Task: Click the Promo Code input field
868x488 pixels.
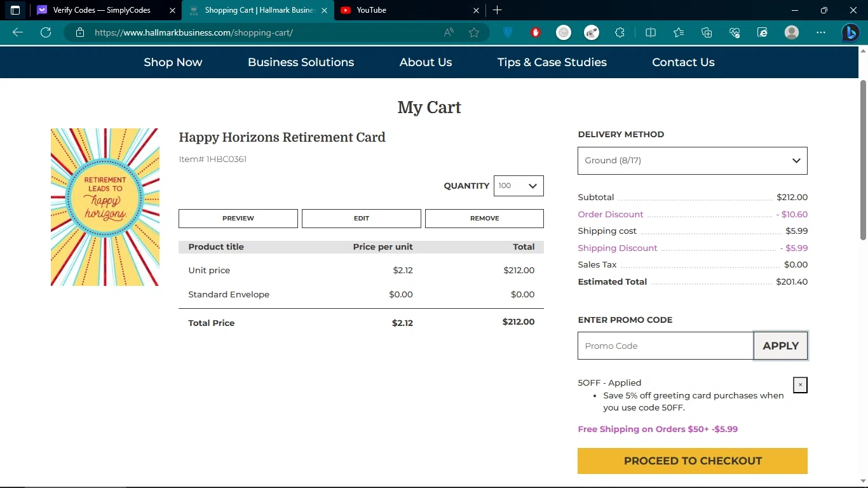Action: (665, 346)
